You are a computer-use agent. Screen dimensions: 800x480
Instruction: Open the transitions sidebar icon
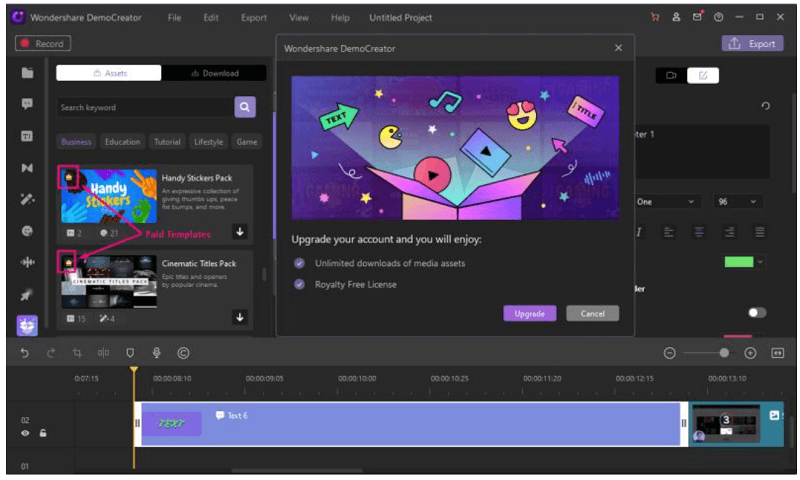tap(27, 168)
